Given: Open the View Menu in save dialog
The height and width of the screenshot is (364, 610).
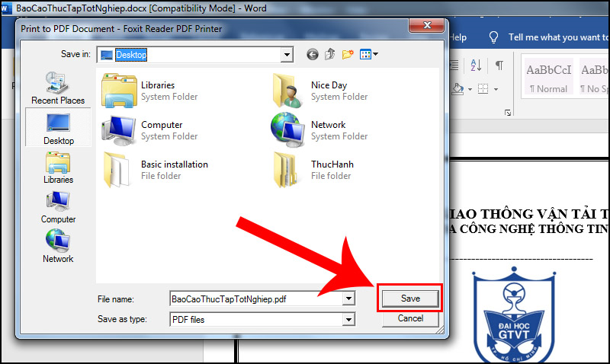Looking at the screenshot, I should [370, 55].
